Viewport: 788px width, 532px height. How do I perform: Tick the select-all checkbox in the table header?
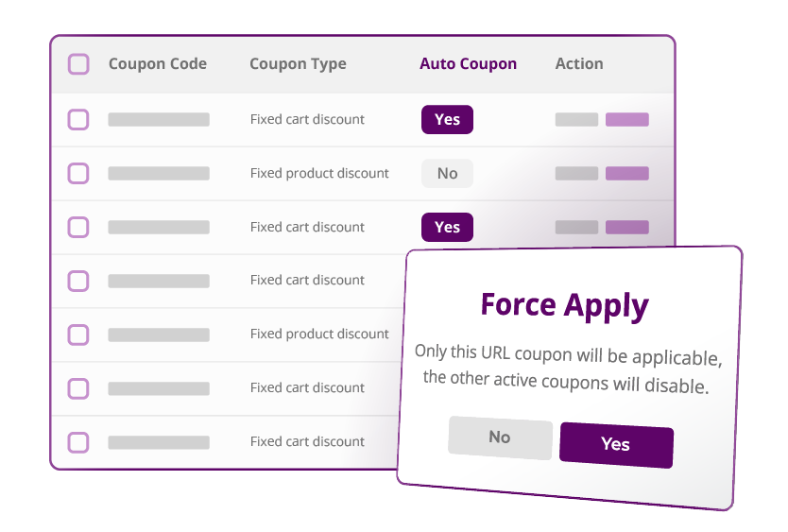(x=78, y=64)
